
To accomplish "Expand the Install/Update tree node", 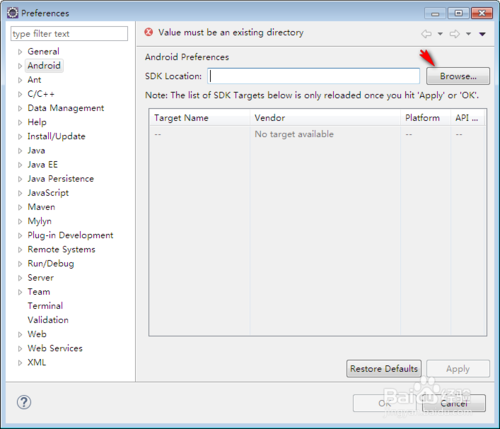I will (x=20, y=137).
